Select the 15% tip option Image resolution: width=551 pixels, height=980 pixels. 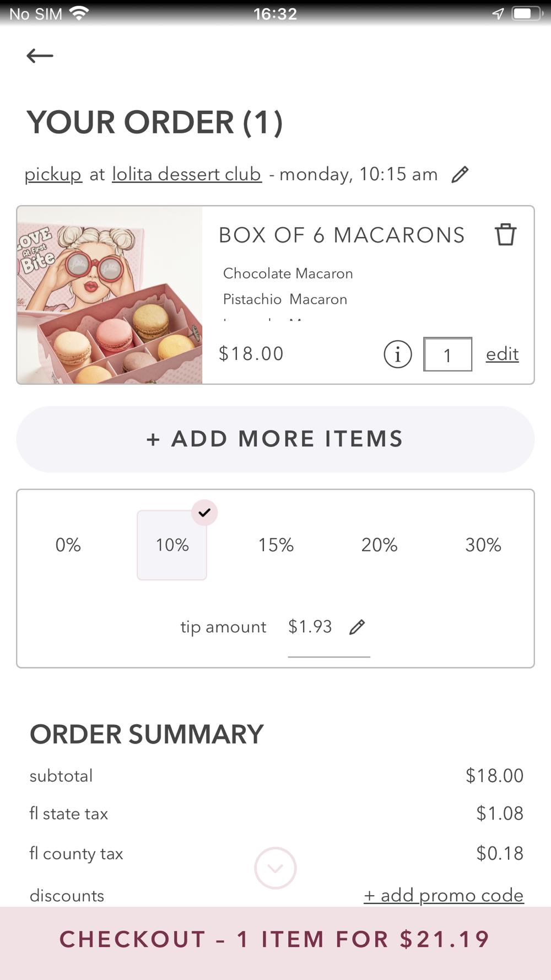[x=275, y=545]
